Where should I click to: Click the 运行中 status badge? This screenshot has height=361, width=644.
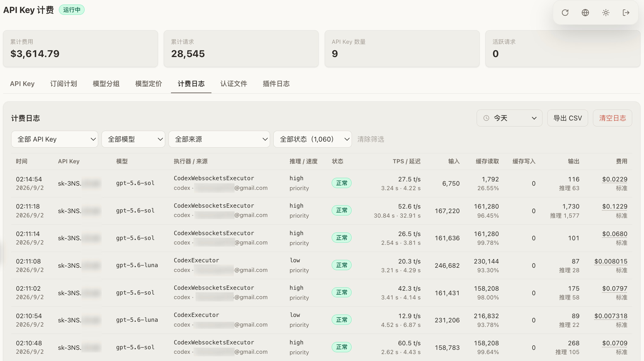pyautogui.click(x=72, y=10)
